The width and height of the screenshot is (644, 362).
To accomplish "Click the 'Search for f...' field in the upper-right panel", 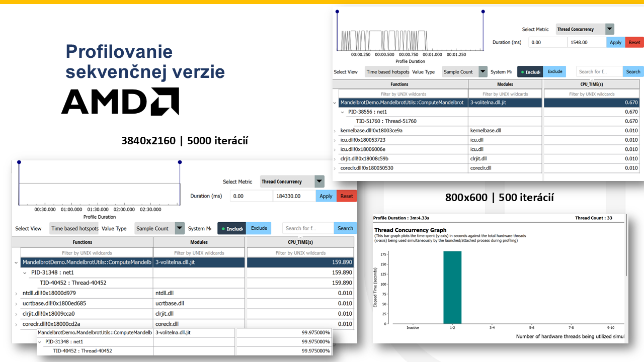I will pyautogui.click(x=599, y=72).
